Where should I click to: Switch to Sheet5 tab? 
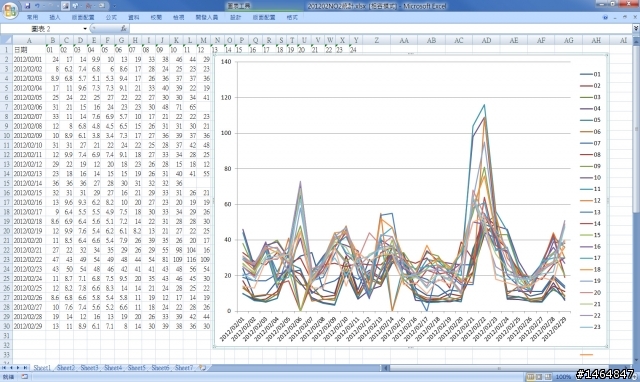tap(137, 368)
